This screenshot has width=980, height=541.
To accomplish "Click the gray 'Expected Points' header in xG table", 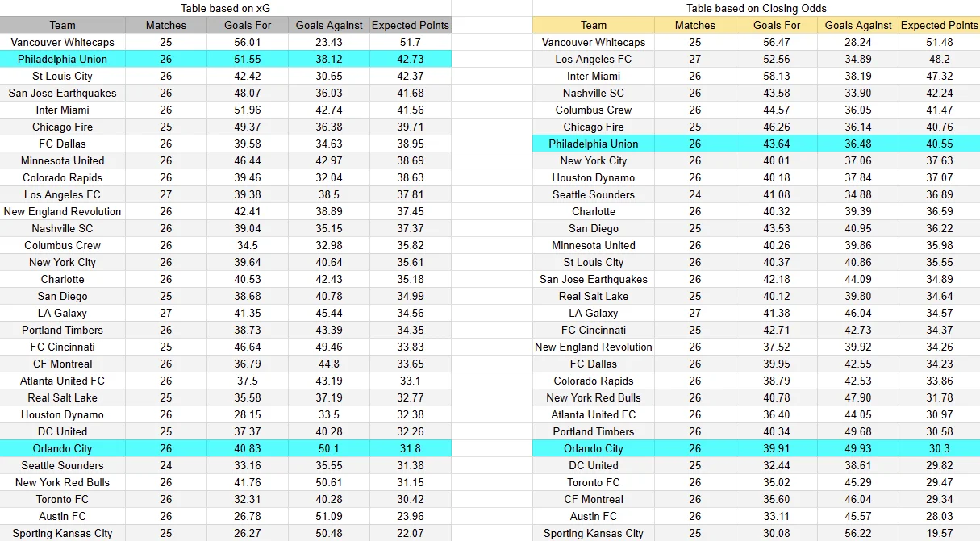I will pos(410,25).
